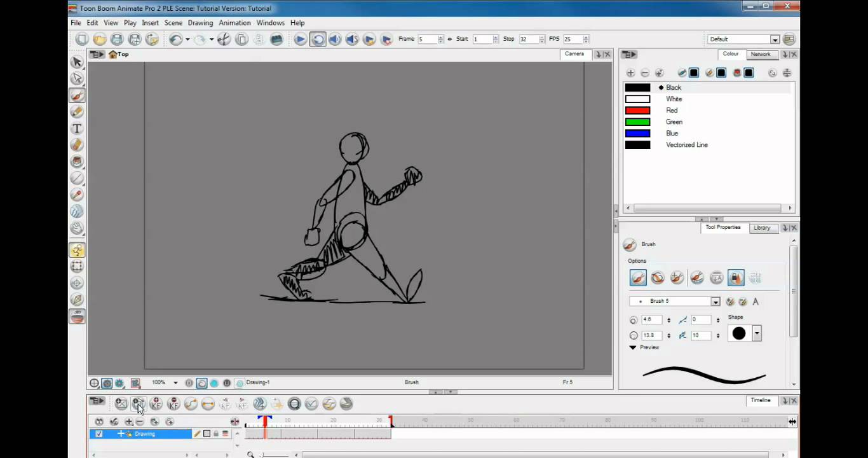868x458 pixels.
Task: Click the Scissors cut icon in top toolbar
Action: [224, 39]
